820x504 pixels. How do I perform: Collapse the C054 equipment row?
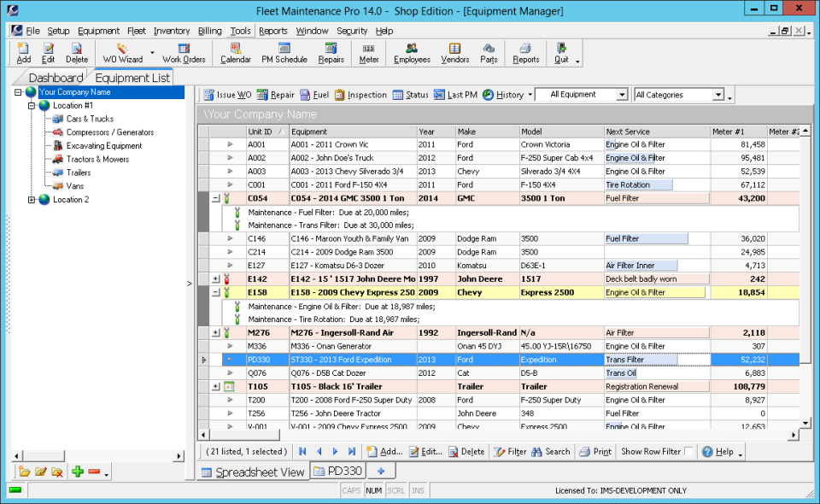216,198
